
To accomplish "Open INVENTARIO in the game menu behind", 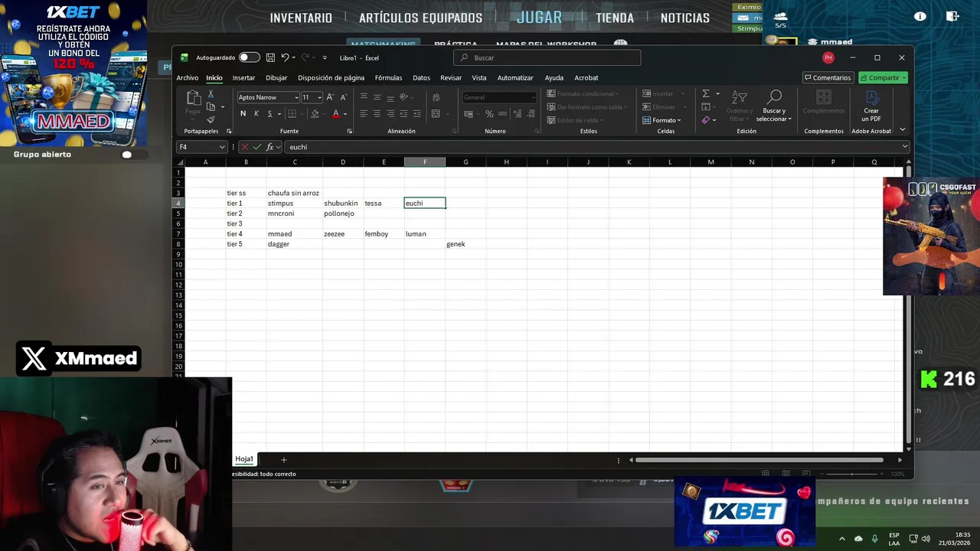I will tap(301, 18).
